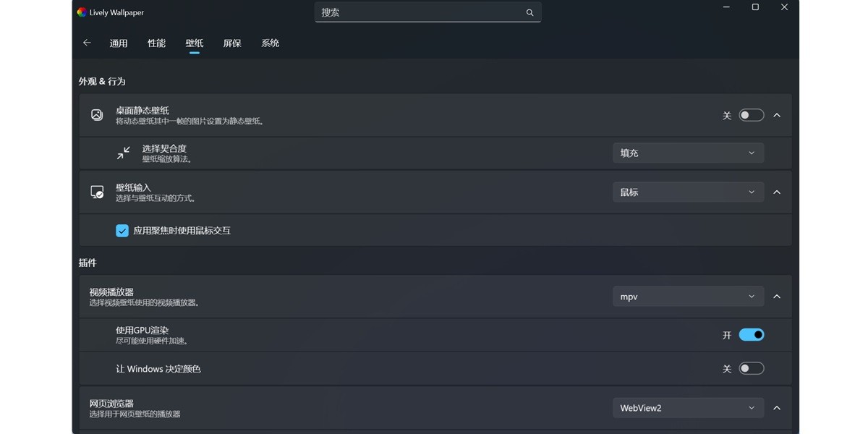Click the 选择契合度 shrink arrows icon
Image resolution: width=868 pixels, height=434 pixels.
click(124, 153)
